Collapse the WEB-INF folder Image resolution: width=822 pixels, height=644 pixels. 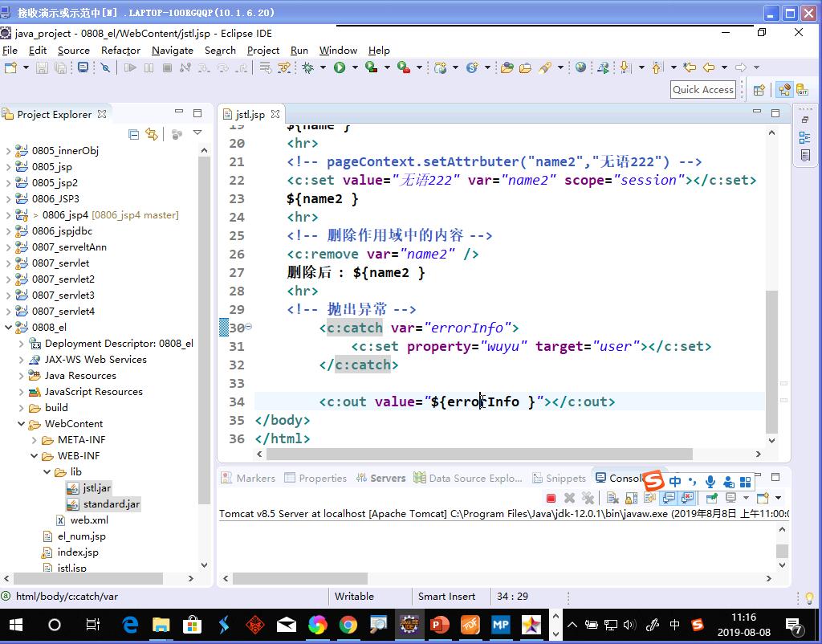point(34,456)
